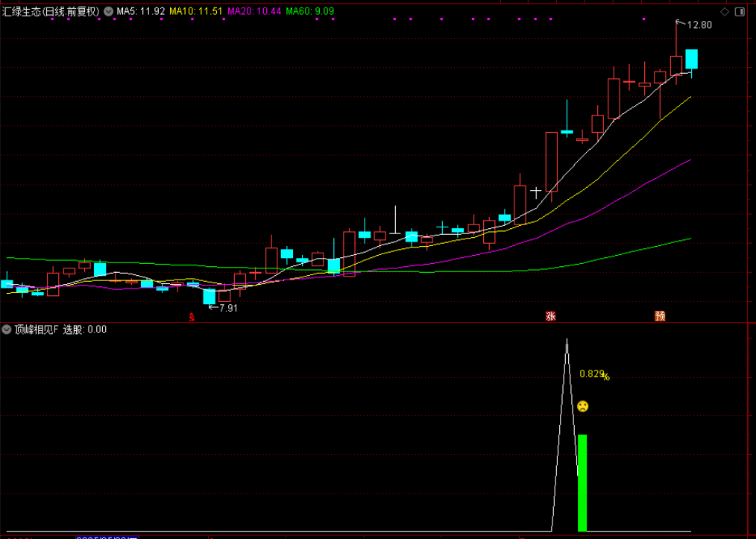Select the magenta MA20 label

254,11
